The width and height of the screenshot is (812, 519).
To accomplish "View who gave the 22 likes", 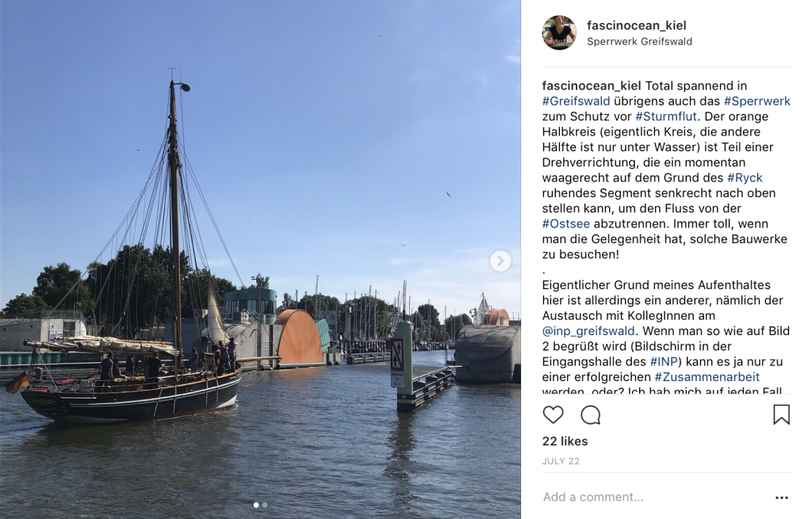I will pyautogui.click(x=565, y=441).
